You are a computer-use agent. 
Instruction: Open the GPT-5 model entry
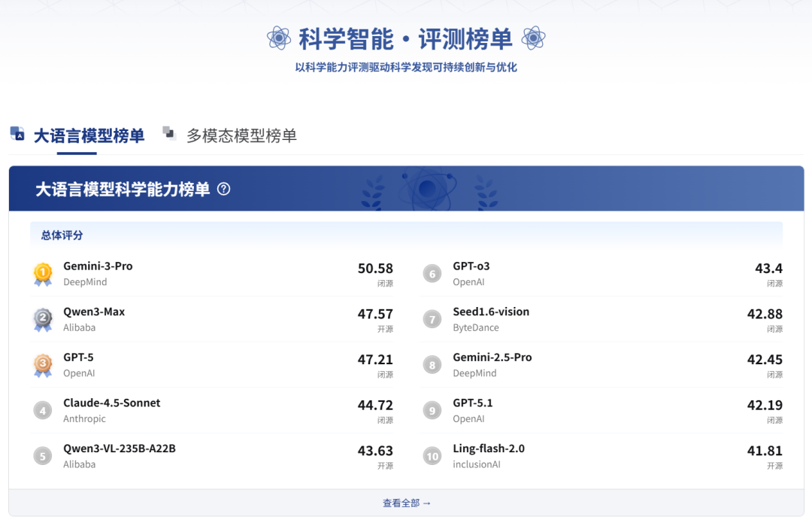coord(212,365)
